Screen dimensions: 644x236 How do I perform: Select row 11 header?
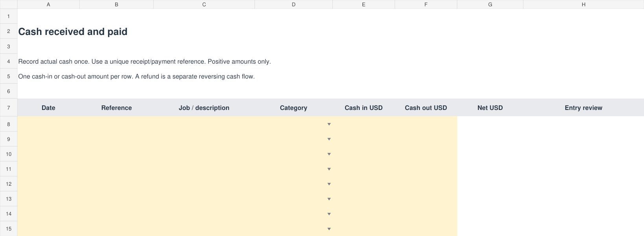(x=9, y=169)
